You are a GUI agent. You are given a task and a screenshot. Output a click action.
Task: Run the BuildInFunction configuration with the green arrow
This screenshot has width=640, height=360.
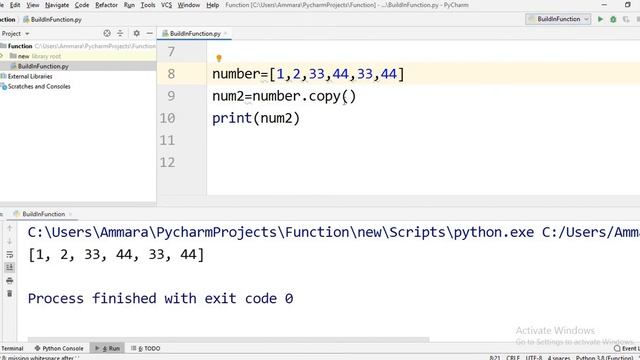[x=600, y=19]
